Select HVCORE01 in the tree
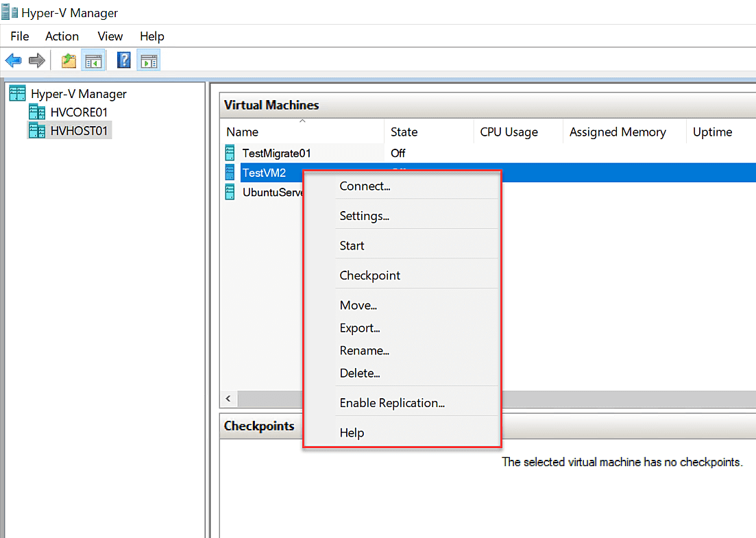The image size is (756, 538). click(79, 112)
